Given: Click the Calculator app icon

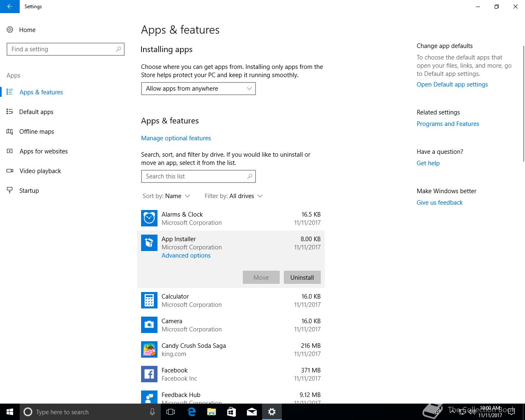Looking at the screenshot, I should 149,300.
